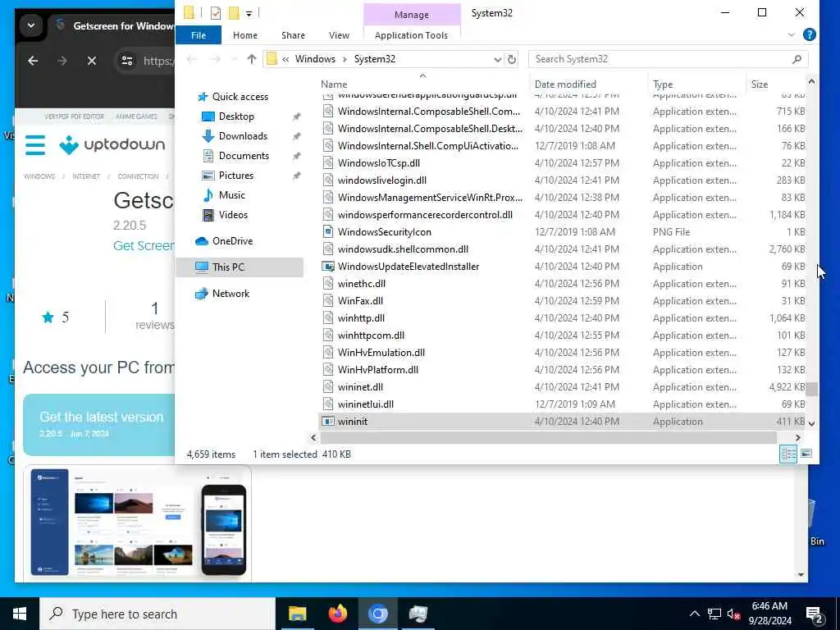Screen dimensions: 840x630
Task: Click vertical scrollbar down arrow in Explorer
Action: pos(811,423)
